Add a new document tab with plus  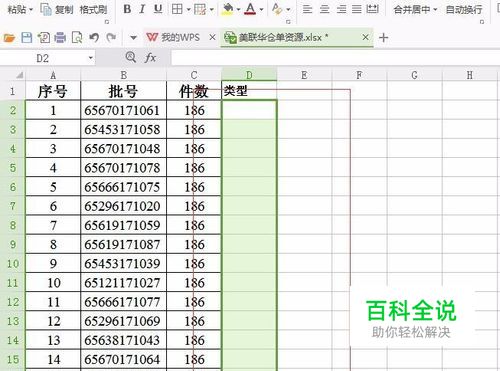click(384, 38)
